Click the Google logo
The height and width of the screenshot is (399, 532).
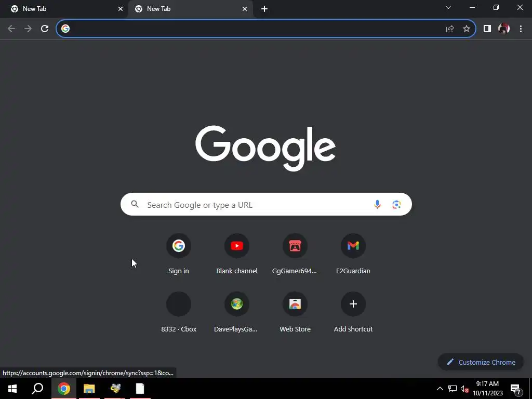(265, 148)
